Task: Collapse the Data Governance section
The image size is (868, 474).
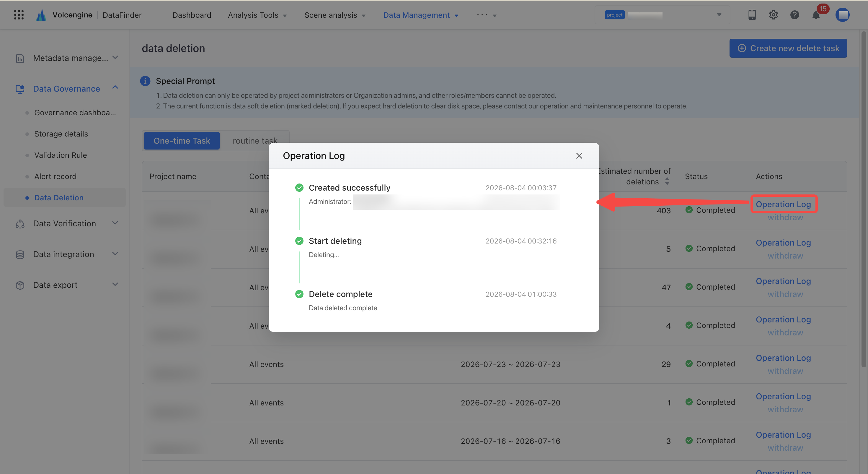Action: [115, 88]
